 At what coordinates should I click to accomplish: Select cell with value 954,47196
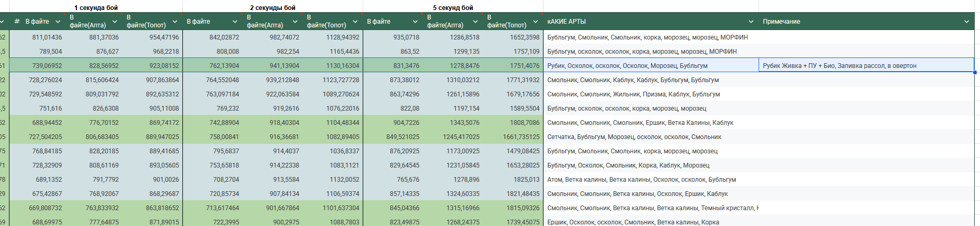coord(152,37)
